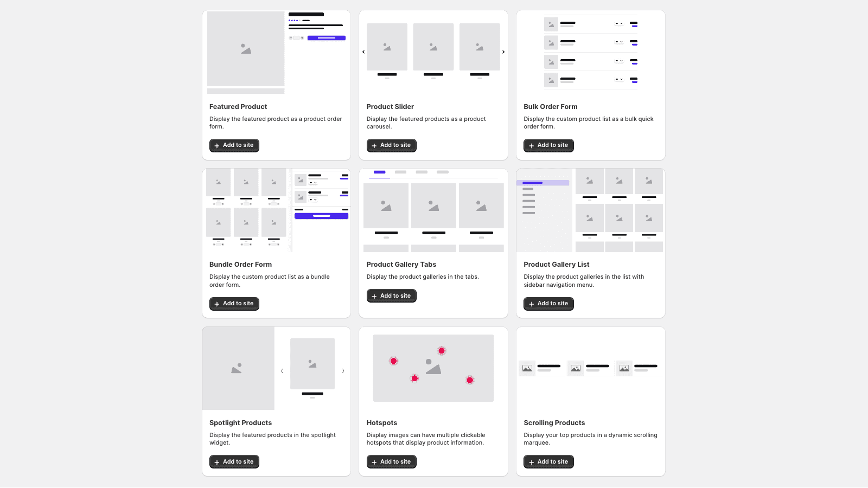Click the blue buy button bar in Featured Product preview

coord(327,38)
